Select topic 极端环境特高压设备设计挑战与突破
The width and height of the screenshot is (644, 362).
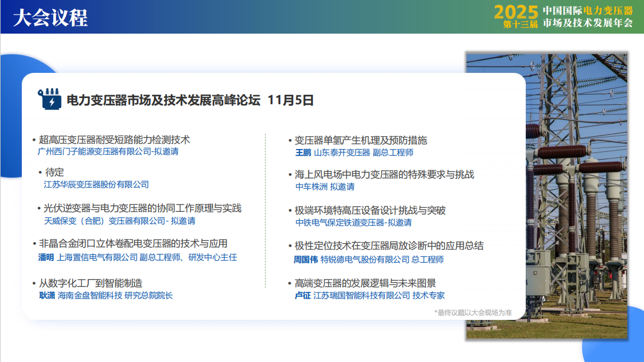coord(370,211)
